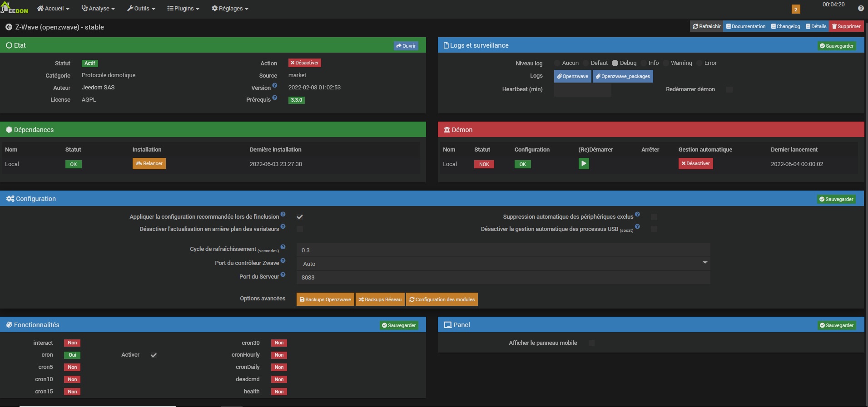Image resolution: width=868 pixels, height=407 pixels.
Task: Click the back arrow beside Z-Wave title
Action: click(x=9, y=27)
